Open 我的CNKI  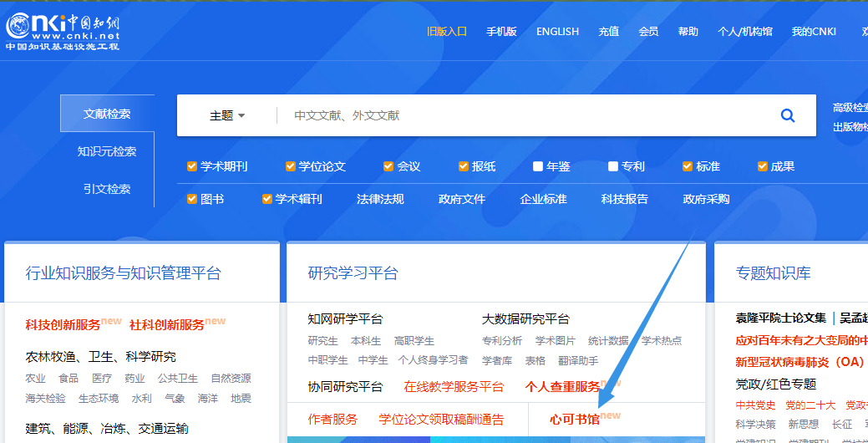click(x=814, y=32)
